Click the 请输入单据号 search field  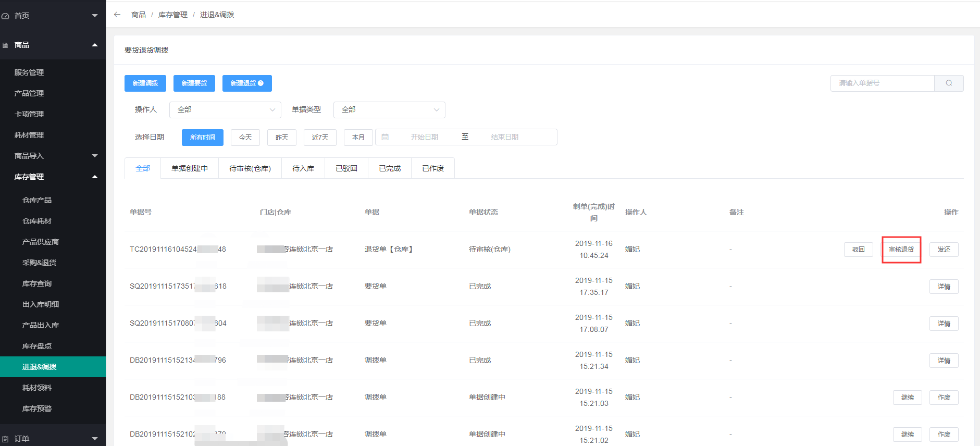coord(882,83)
